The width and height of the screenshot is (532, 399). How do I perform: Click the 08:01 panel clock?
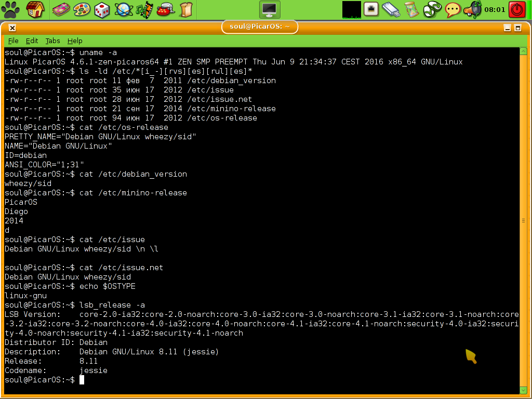point(495,10)
